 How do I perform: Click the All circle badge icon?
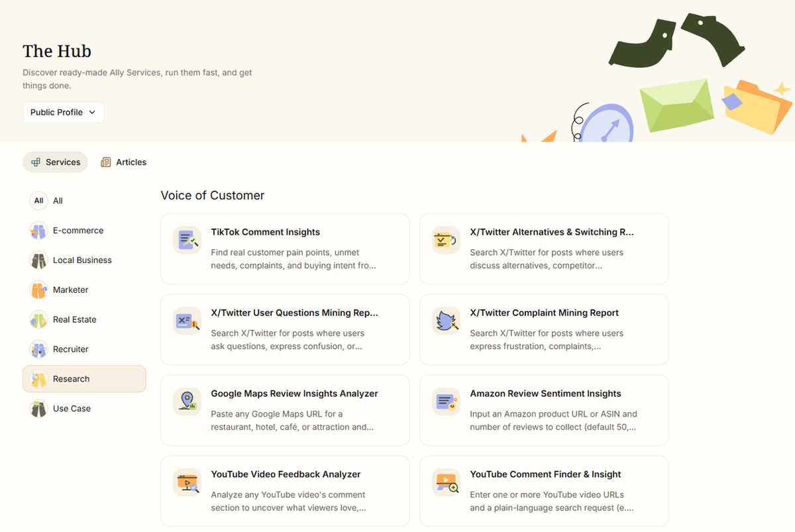point(38,201)
